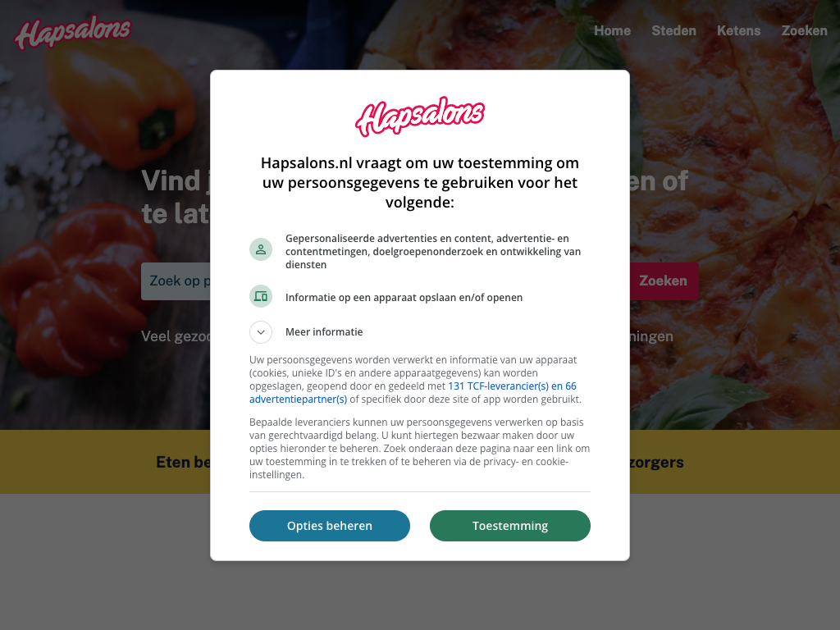Open the Steden menu item

coord(674,31)
